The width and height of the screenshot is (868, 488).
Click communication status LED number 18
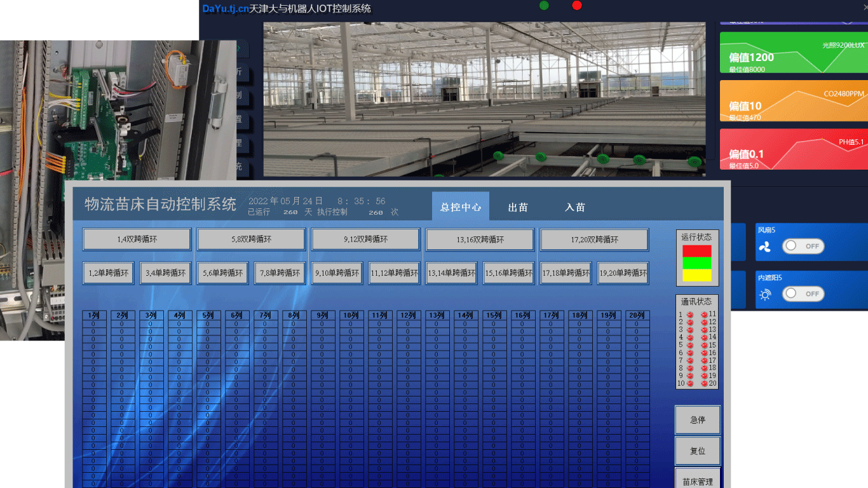pos(704,368)
